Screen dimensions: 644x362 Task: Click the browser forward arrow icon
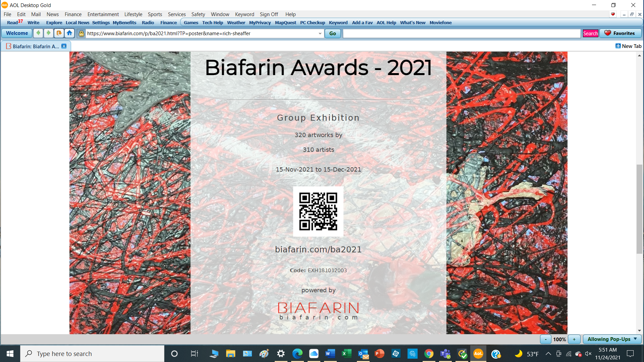point(49,33)
